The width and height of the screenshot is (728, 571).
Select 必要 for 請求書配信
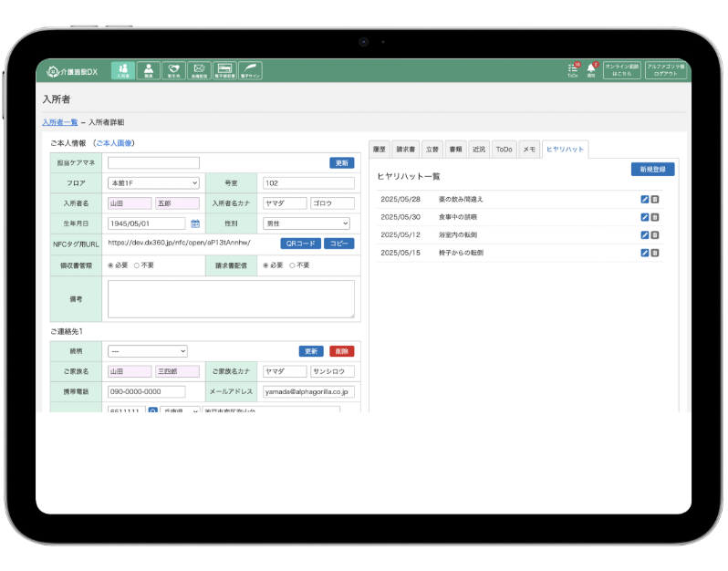[265, 265]
